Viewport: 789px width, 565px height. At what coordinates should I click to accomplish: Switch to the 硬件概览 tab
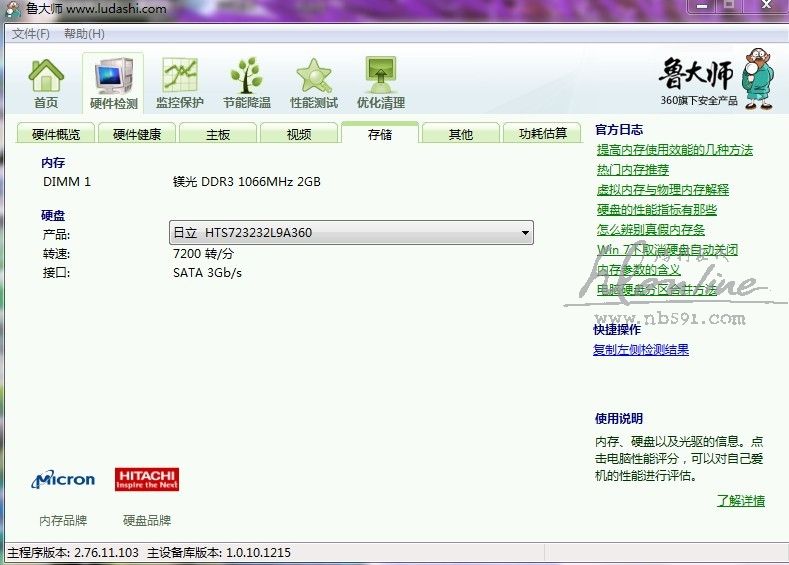tap(56, 133)
